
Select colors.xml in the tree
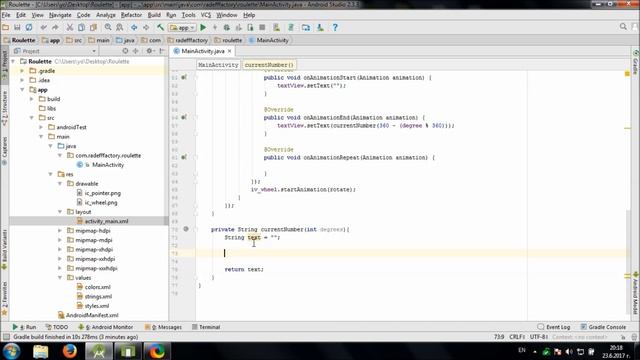(x=98, y=287)
